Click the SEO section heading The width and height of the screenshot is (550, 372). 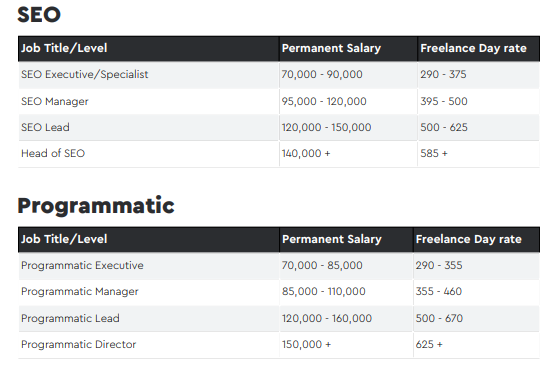pyautogui.click(x=39, y=15)
